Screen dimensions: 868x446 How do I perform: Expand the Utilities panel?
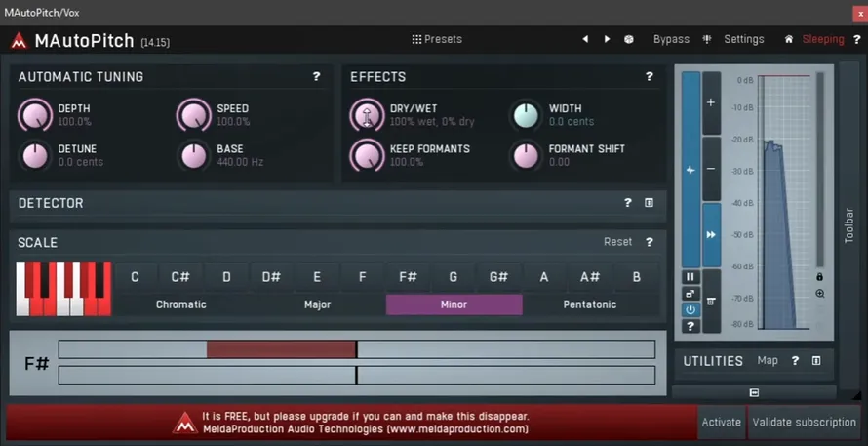(x=816, y=361)
